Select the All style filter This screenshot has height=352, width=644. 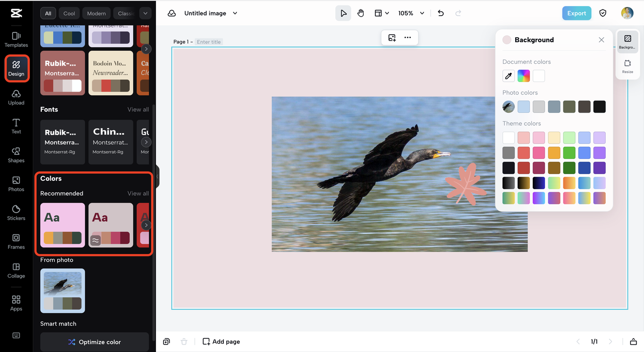click(48, 13)
